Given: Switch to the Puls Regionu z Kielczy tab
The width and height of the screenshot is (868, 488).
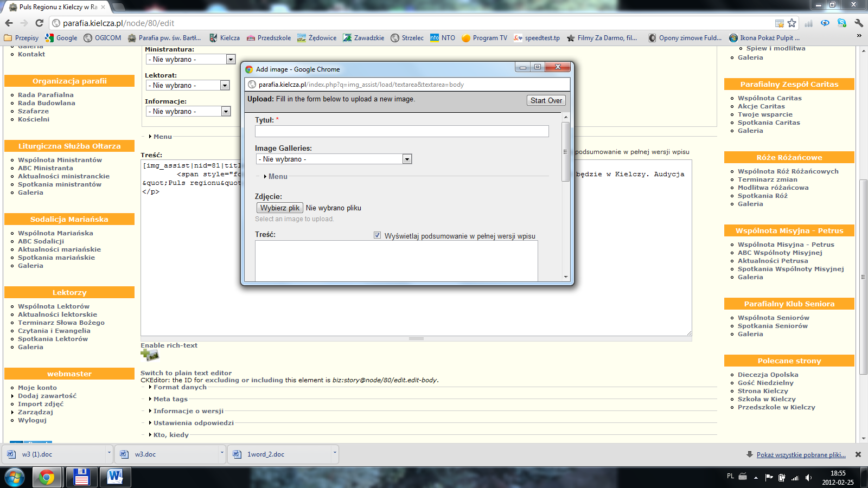Looking at the screenshot, I should pyautogui.click(x=58, y=7).
